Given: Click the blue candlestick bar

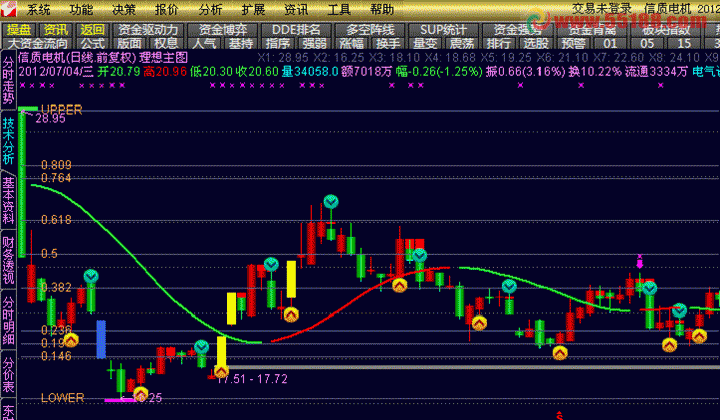Looking at the screenshot, I should pyautogui.click(x=101, y=339).
